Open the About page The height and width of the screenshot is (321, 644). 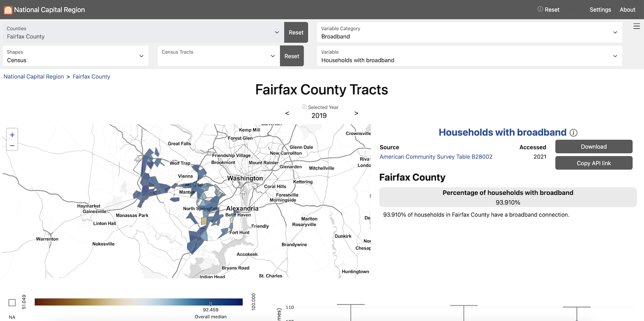(627, 9)
